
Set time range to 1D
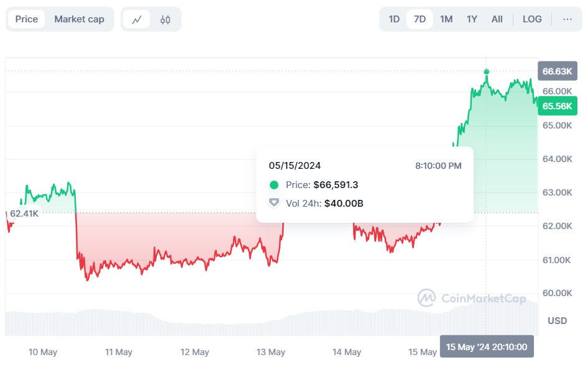click(x=394, y=19)
